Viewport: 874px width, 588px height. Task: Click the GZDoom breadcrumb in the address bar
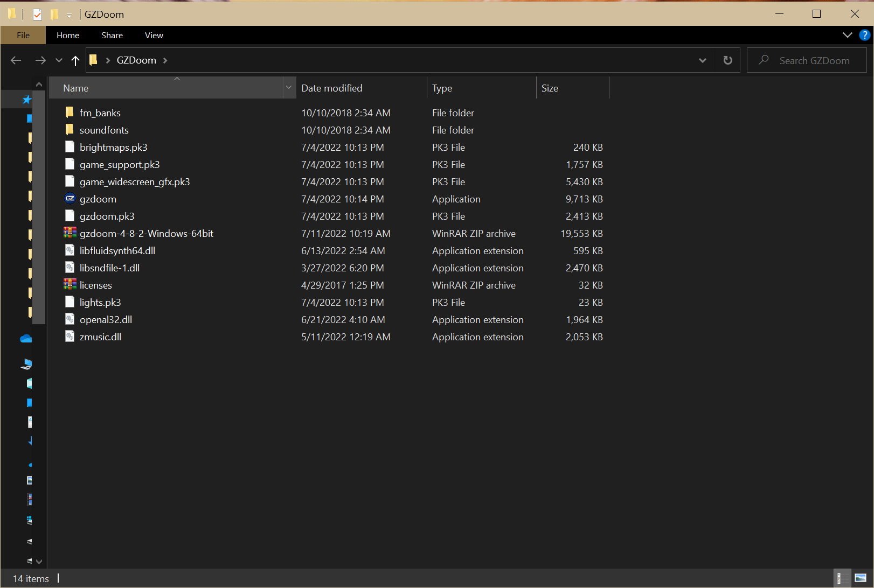[136, 60]
